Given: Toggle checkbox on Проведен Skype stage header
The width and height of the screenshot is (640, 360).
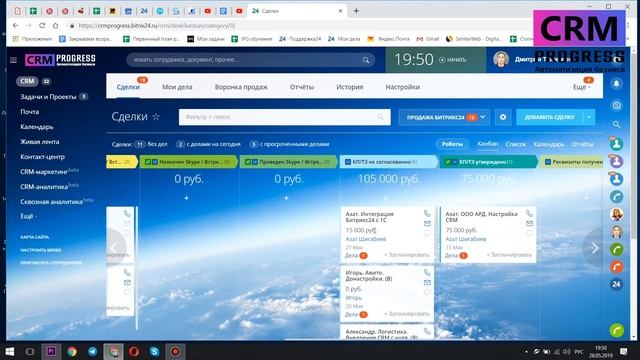Looking at the screenshot, I should coord(248,162).
